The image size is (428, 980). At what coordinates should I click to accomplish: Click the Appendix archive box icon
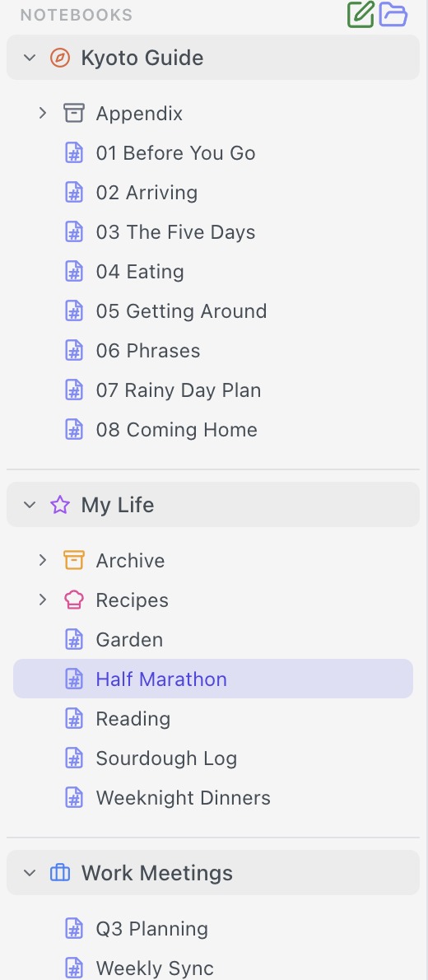74,114
